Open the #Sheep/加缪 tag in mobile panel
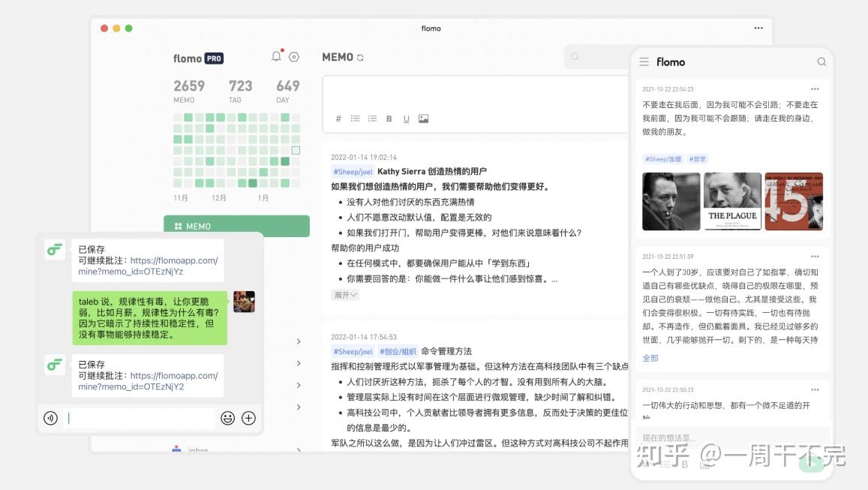 pyautogui.click(x=663, y=159)
